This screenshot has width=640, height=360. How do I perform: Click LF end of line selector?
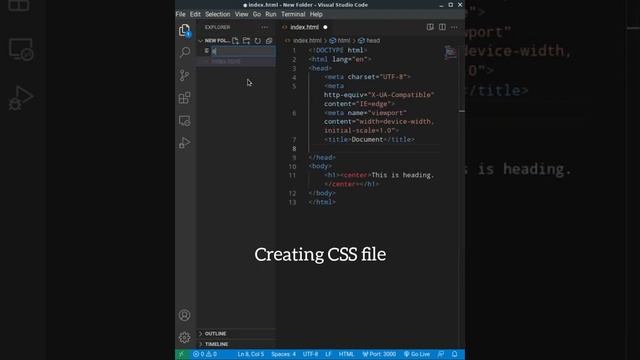pos(328,354)
